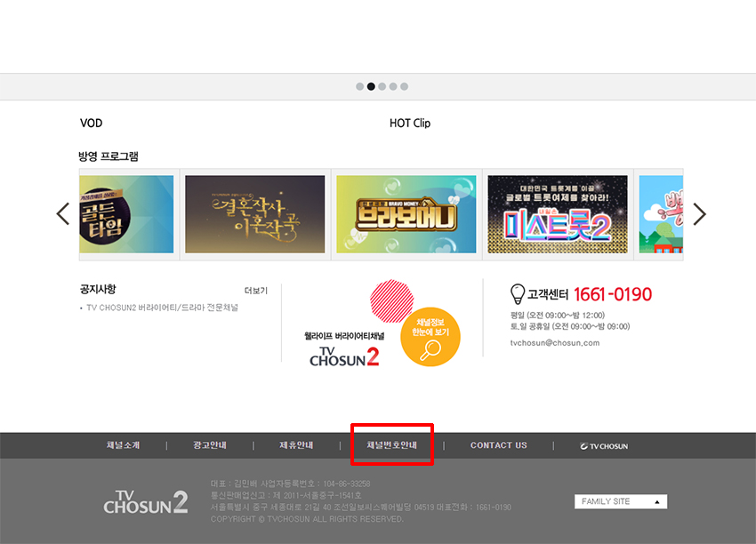Open CONTACT US in footer menu
Screen dimensions: 756x544
coord(499,445)
